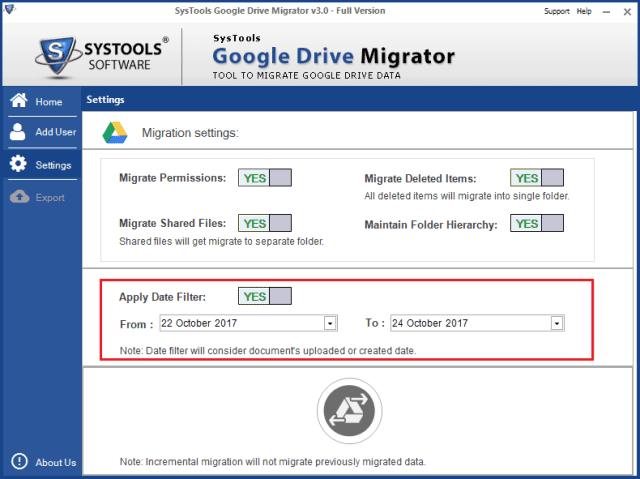Click the Export cloud upload icon
Viewport: 640px width, 479px height.
[x=19, y=197]
